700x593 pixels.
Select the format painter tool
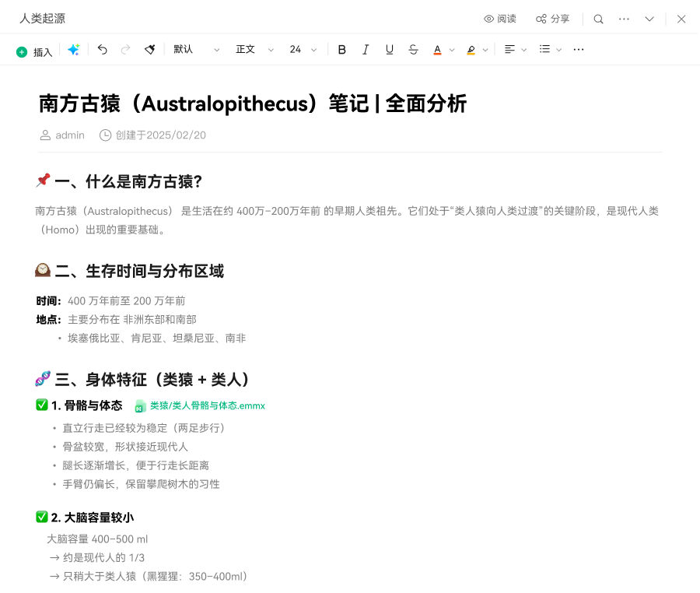(x=149, y=50)
